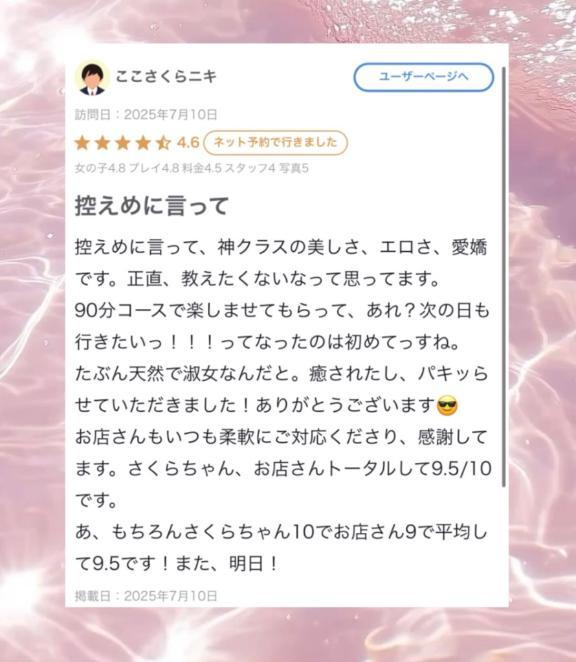Click the second rating star
The image size is (576, 662).
tap(103, 143)
